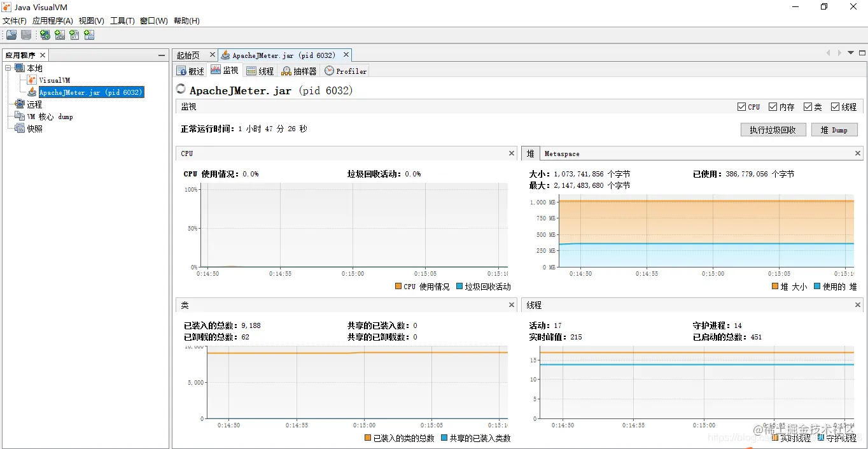The width and height of the screenshot is (868, 449).
Task: Click the Add VM coredump toolbar icon
Action: 74,35
